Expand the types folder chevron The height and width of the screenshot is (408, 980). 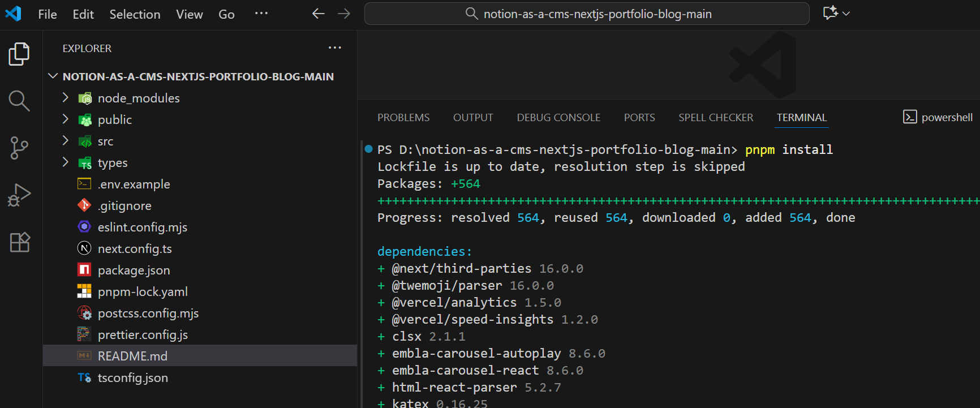coord(66,162)
